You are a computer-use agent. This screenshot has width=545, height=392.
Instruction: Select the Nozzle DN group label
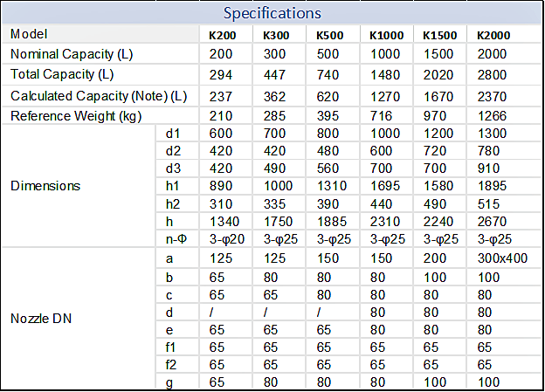41,319
